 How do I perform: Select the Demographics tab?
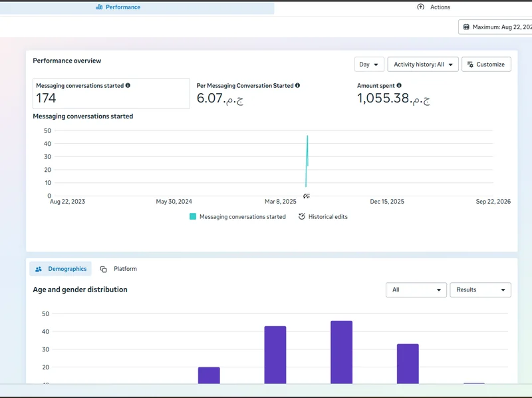[61, 269]
